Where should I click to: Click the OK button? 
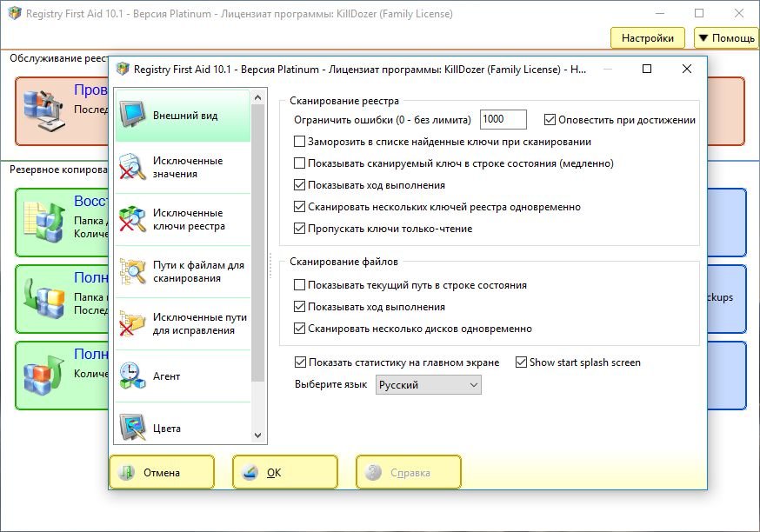pos(285,472)
